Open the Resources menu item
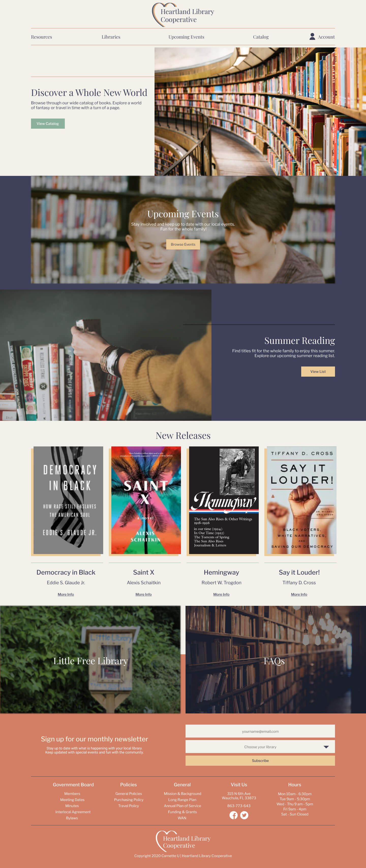 [41, 37]
